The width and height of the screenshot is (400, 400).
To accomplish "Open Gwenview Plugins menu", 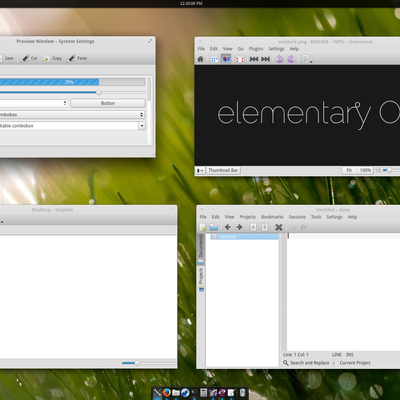I will coord(256,49).
